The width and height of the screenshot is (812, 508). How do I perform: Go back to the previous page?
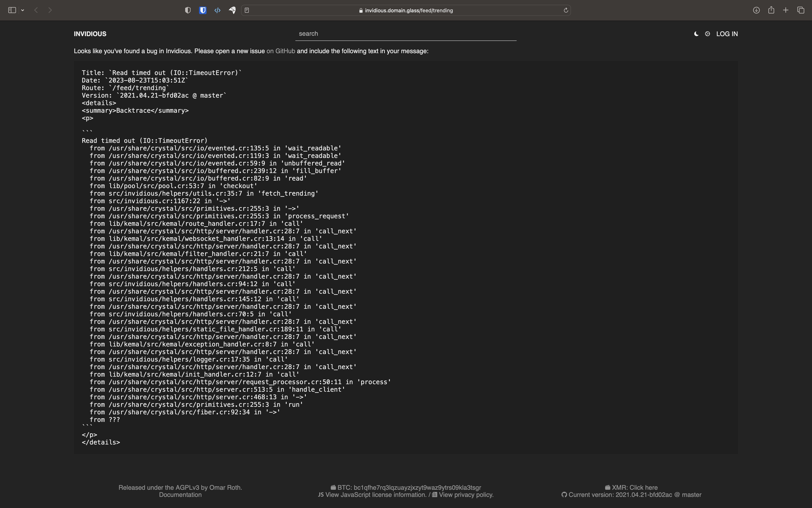tap(36, 10)
